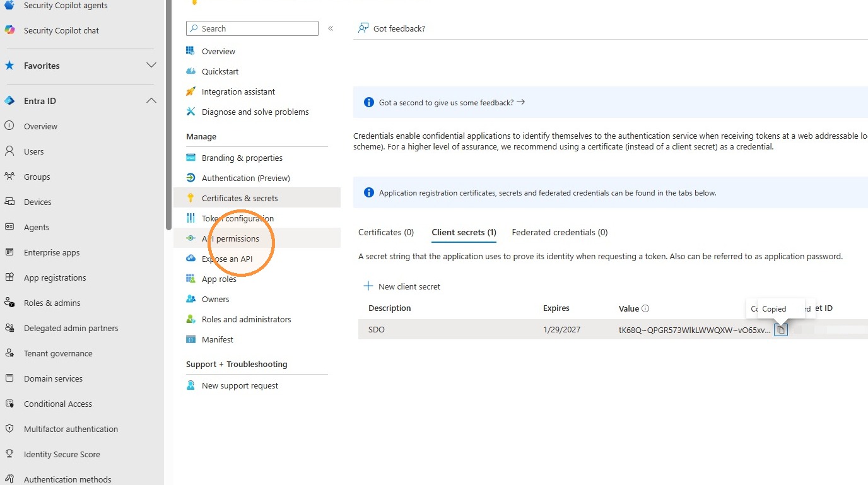Click the Agents icon under Entra ID

tap(9, 227)
